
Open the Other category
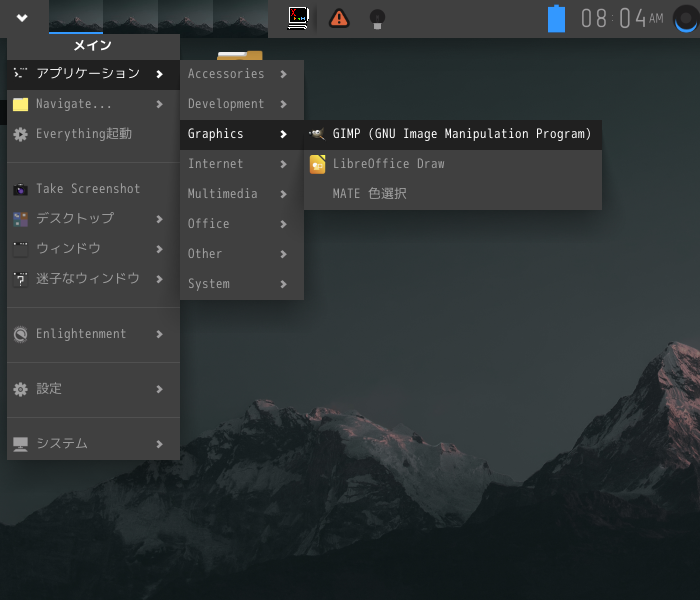coord(242,254)
